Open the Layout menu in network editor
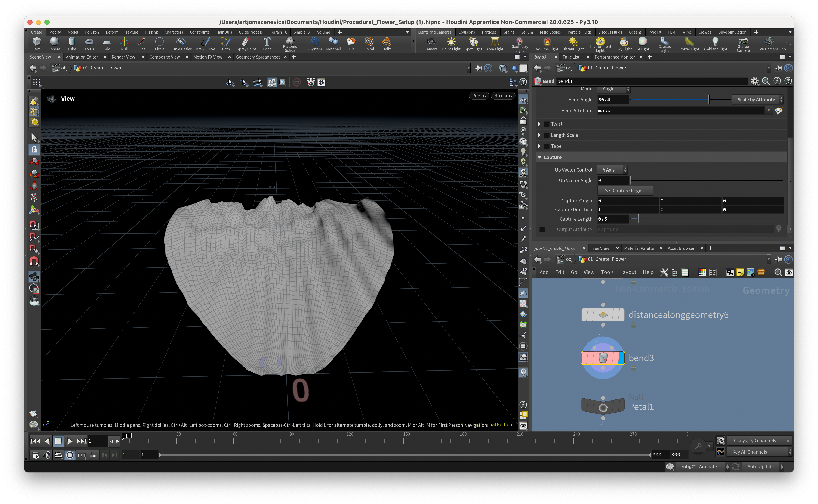The image size is (818, 504). click(628, 272)
